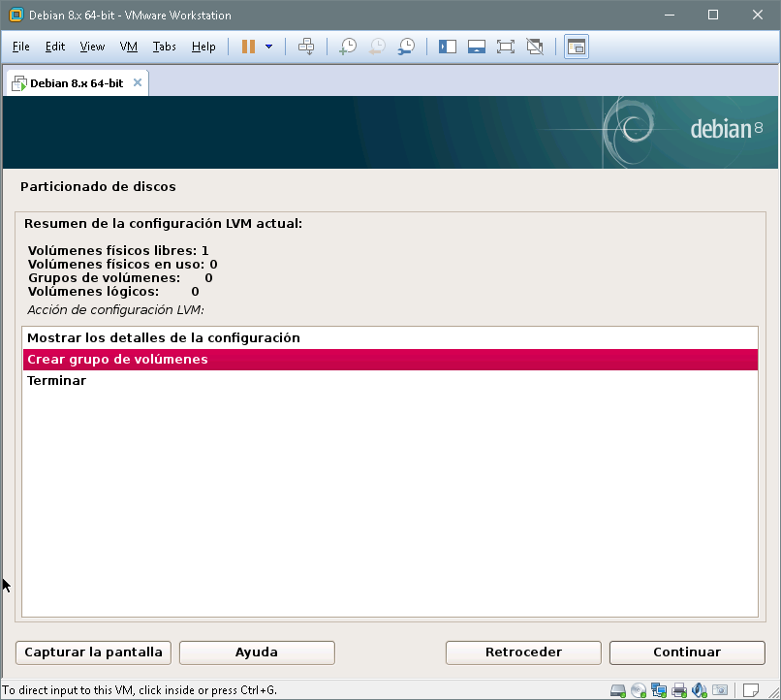Take a snapshot of this virtual machine
Image resolution: width=781 pixels, height=700 pixels.
coord(347,47)
